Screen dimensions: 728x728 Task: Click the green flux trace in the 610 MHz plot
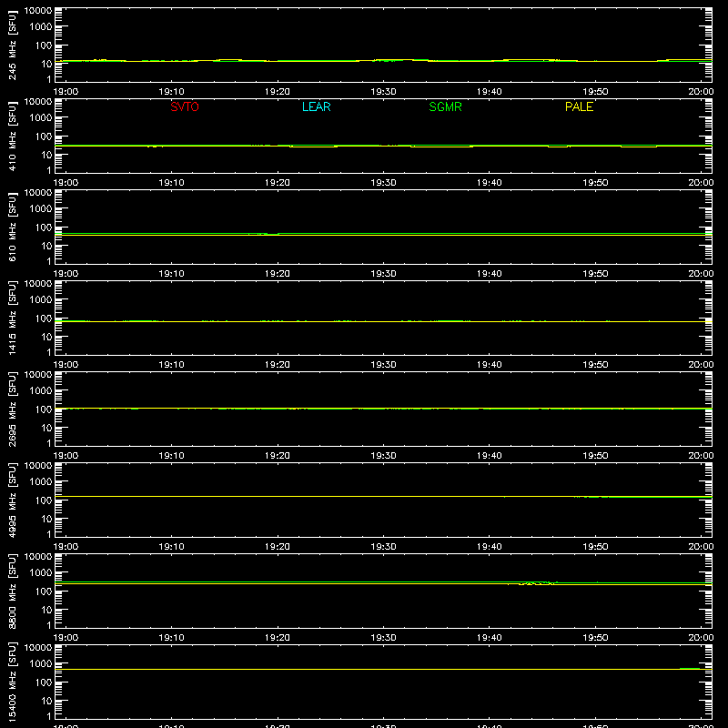pos(383,234)
